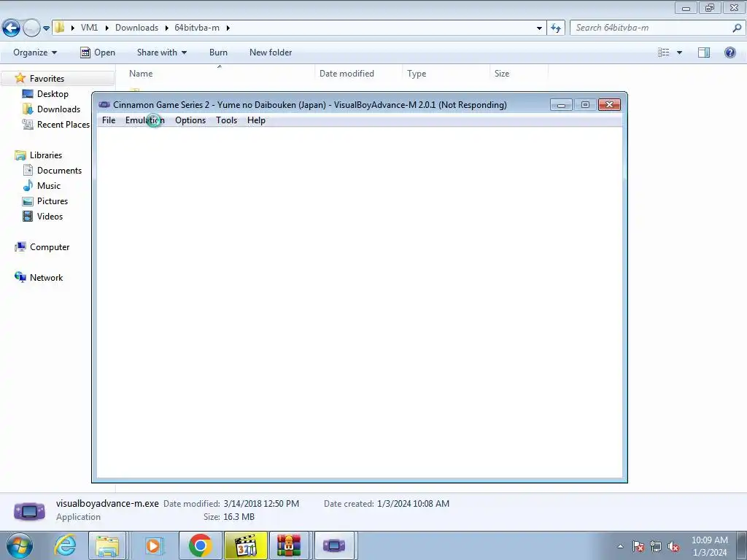Open Desktop in the navigation pane
Screen dimensions: 747x560
[53, 94]
